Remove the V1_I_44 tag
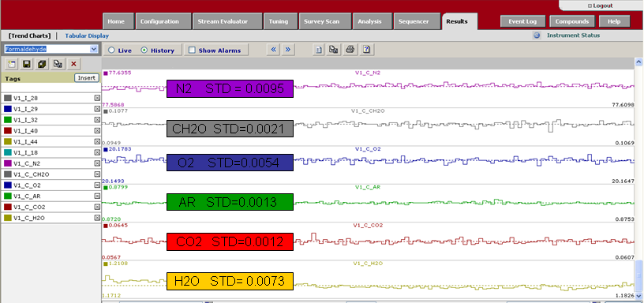The width and height of the screenshot is (644, 303). [97, 141]
